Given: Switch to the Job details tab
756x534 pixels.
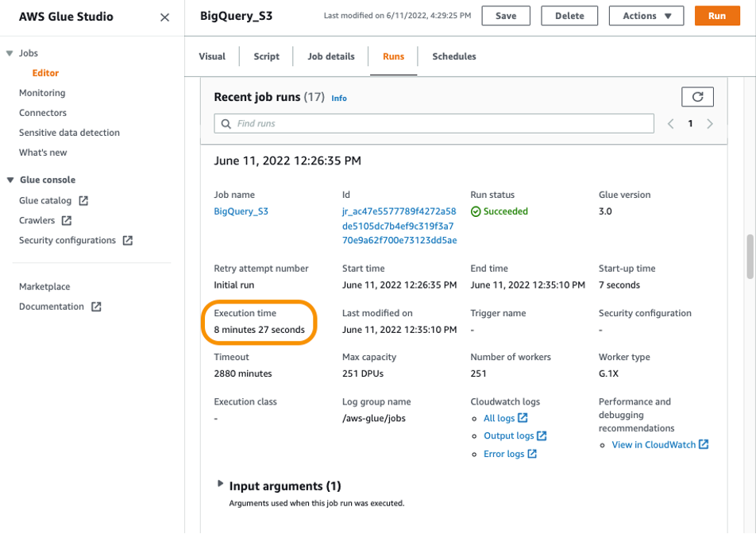Looking at the screenshot, I should (330, 56).
